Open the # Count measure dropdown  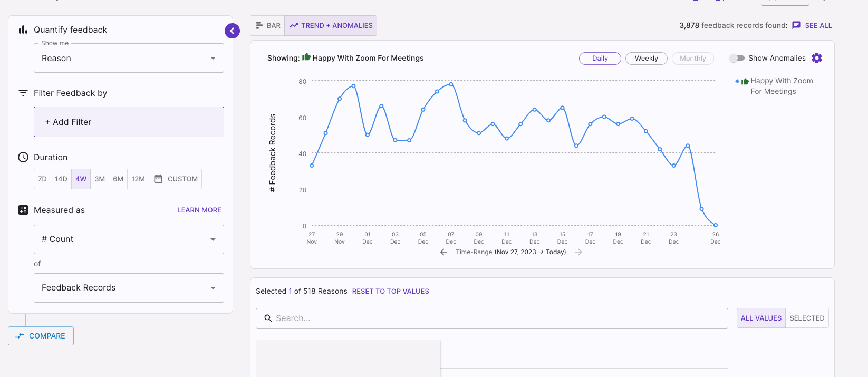tap(129, 239)
